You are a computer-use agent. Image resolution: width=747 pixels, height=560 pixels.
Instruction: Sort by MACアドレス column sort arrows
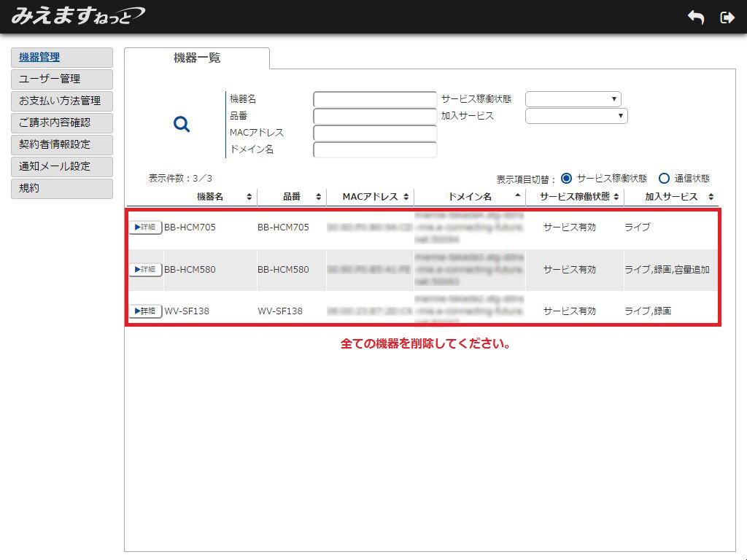[406, 197]
